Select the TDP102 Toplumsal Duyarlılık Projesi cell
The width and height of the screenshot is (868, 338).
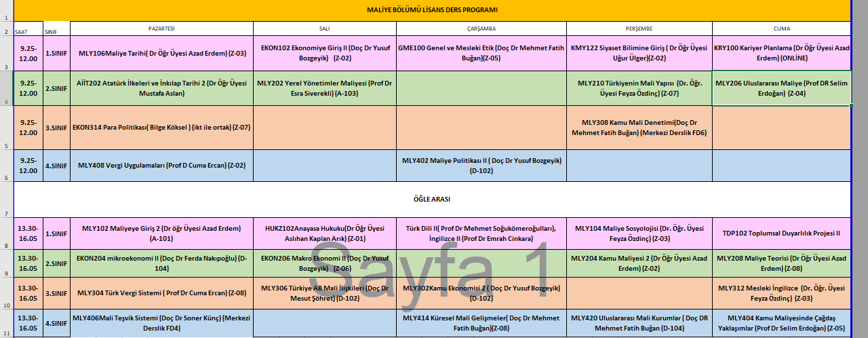(781, 233)
